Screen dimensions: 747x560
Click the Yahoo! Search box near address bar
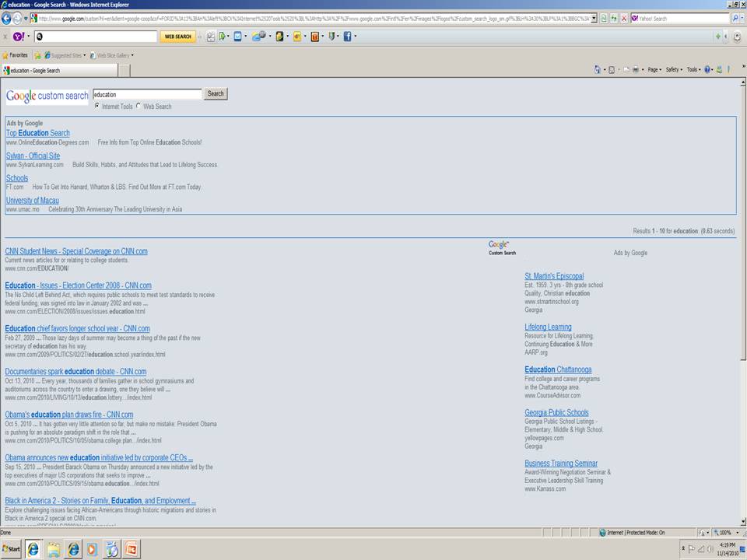(680, 19)
